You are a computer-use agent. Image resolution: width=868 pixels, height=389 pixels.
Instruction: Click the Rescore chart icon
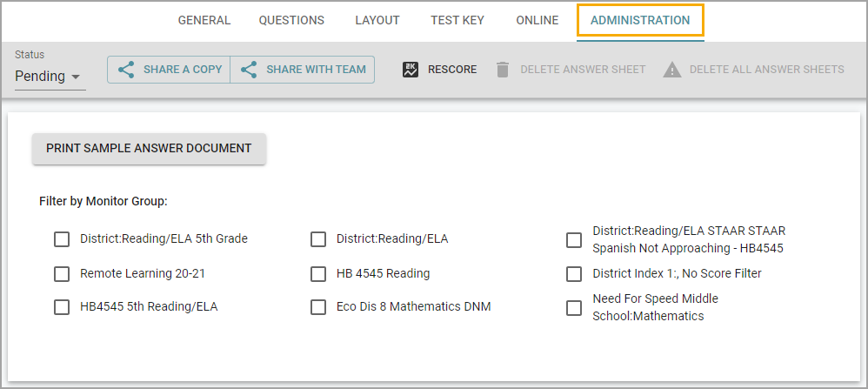[411, 70]
